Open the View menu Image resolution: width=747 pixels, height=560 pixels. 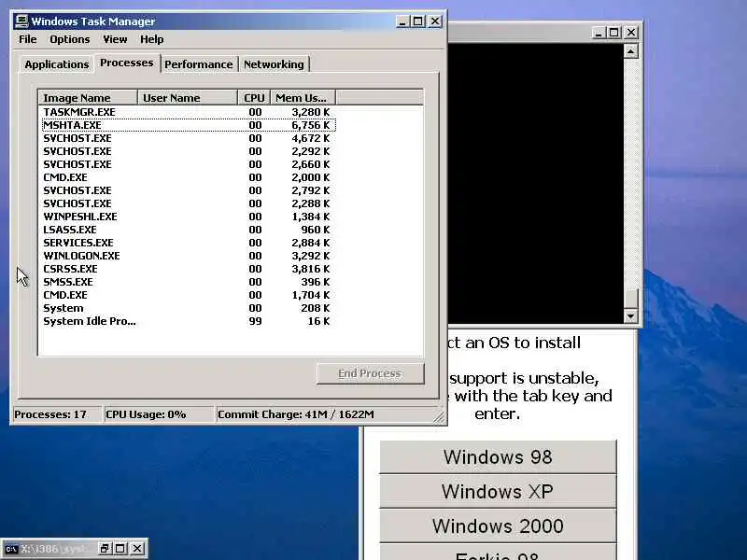115,39
